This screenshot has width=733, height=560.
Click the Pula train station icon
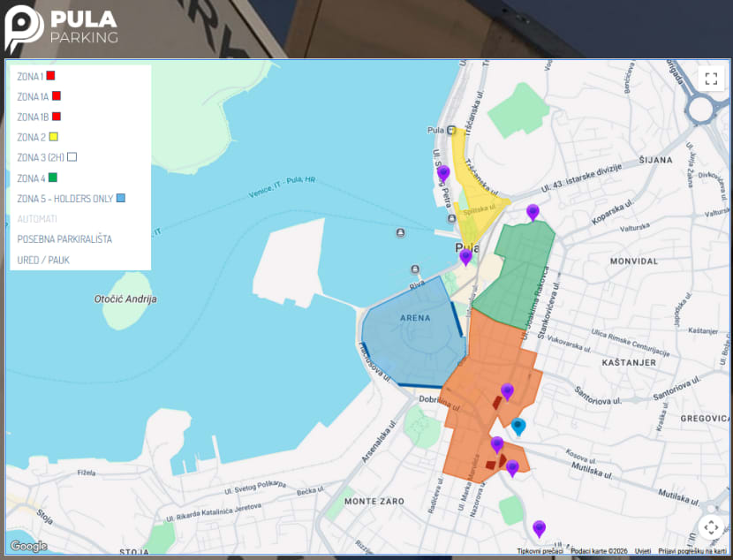coord(451,131)
